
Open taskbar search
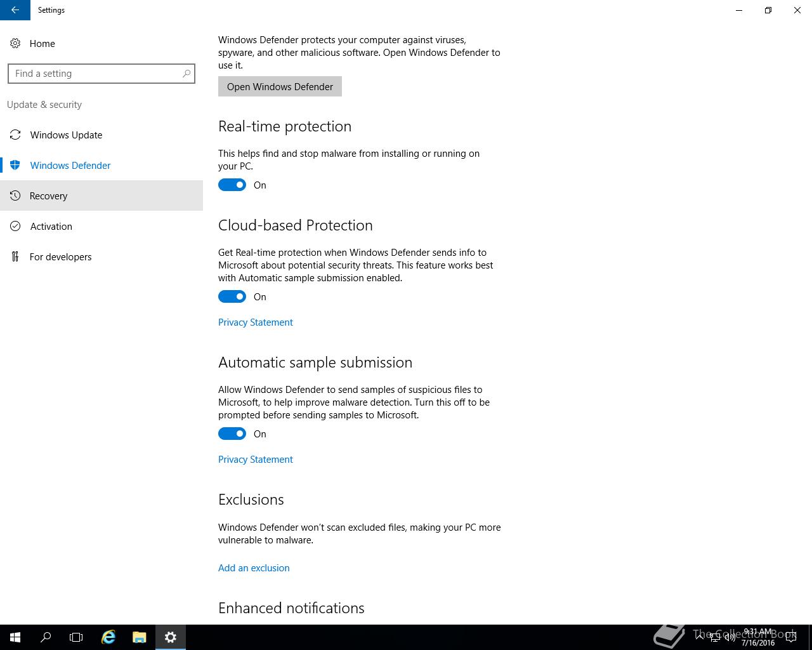[46, 637]
